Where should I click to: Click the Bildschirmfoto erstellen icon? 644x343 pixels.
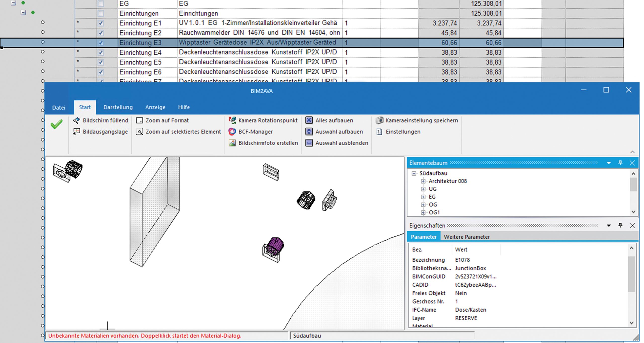point(232,143)
